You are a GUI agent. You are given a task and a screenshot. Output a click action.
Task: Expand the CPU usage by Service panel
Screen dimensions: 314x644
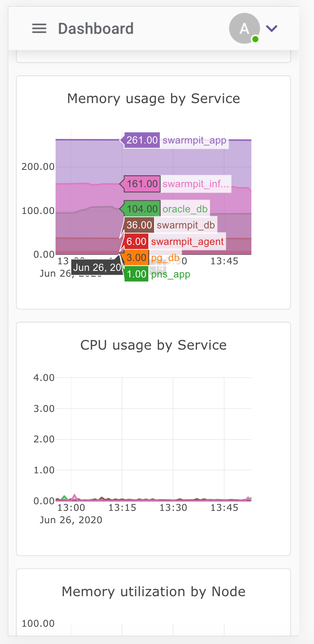coord(154,345)
